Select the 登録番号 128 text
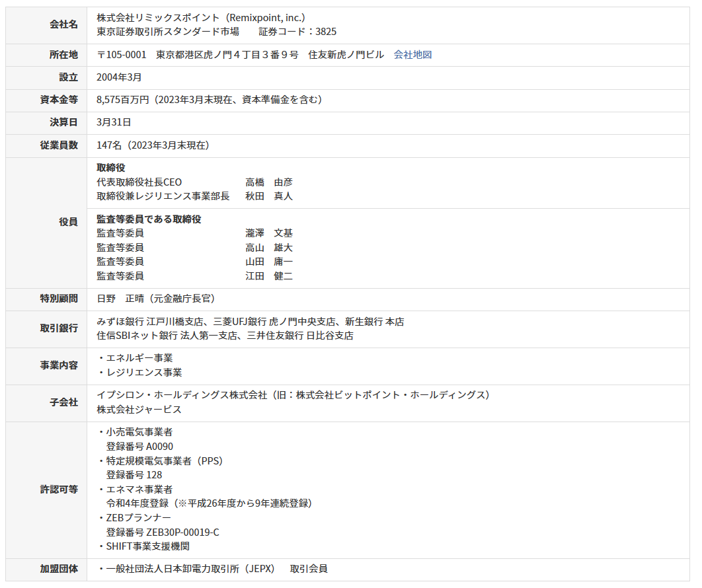The width and height of the screenshot is (702, 588). (x=134, y=475)
